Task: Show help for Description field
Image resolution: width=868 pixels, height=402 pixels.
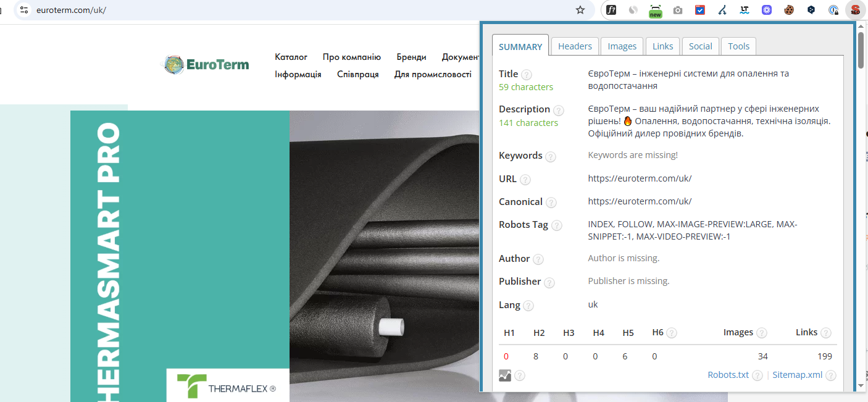Action: click(x=558, y=111)
